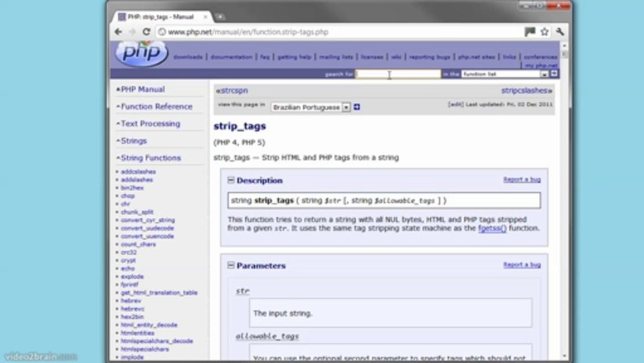The image size is (644, 363).
Task: Open the faq nav link
Action: [x=265, y=57]
